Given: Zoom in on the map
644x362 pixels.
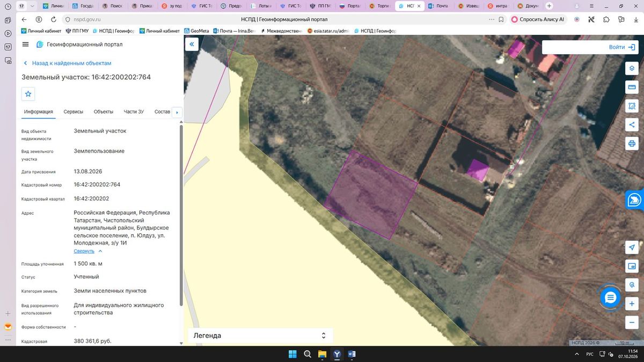Looking at the screenshot, I should [632, 304].
